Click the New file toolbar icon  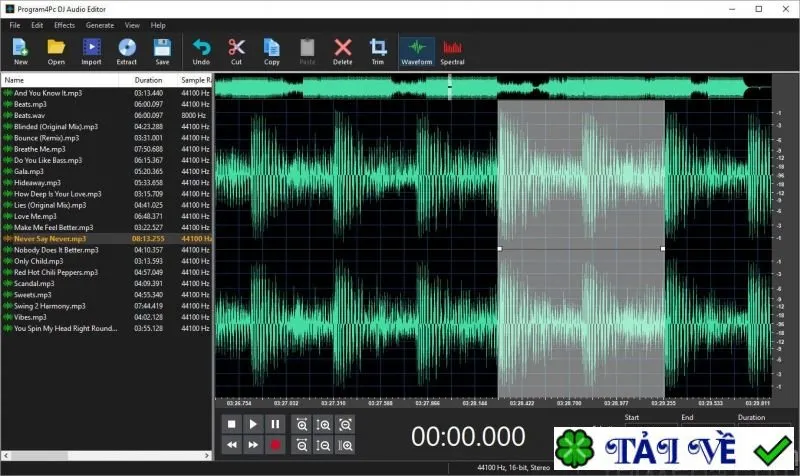[x=20, y=52]
